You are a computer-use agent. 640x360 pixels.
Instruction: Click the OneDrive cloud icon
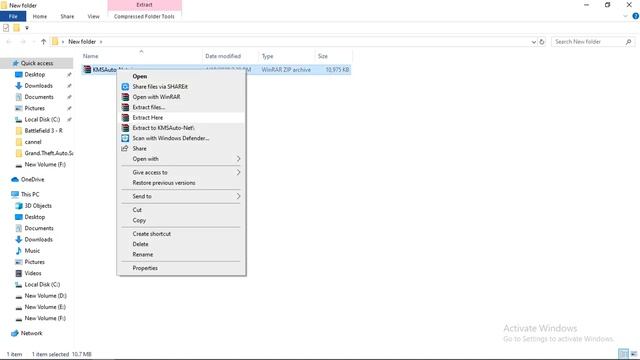point(15,180)
